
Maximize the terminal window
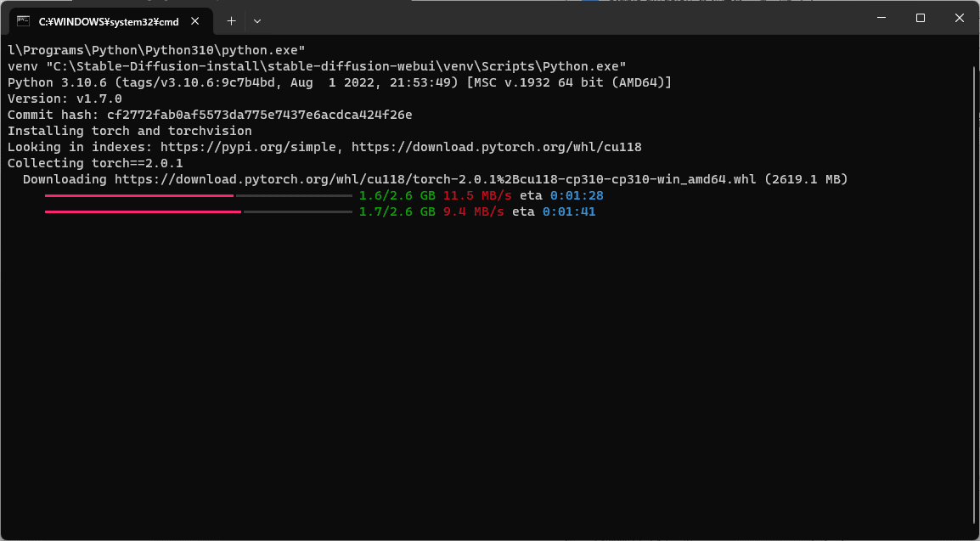coord(920,18)
